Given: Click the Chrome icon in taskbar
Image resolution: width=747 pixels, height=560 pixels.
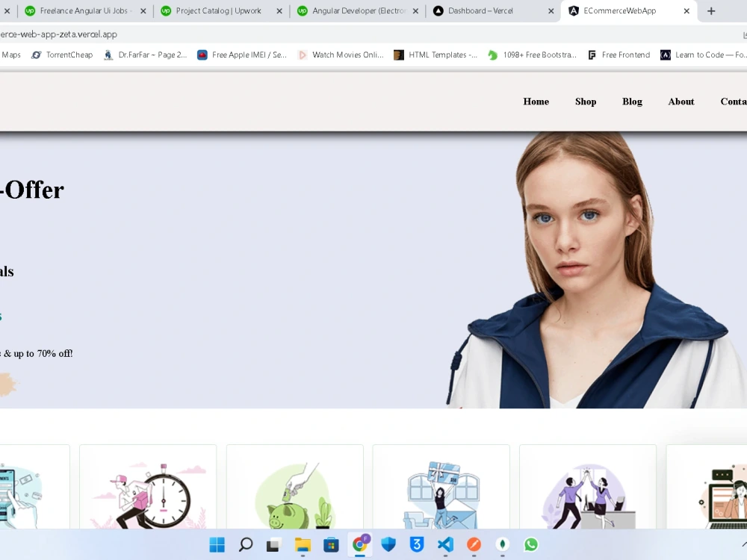Looking at the screenshot, I should [x=360, y=544].
